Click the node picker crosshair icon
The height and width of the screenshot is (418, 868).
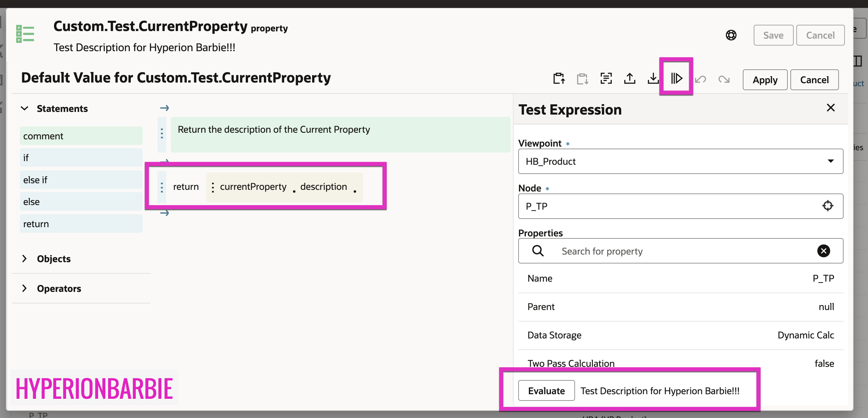pyautogui.click(x=827, y=206)
